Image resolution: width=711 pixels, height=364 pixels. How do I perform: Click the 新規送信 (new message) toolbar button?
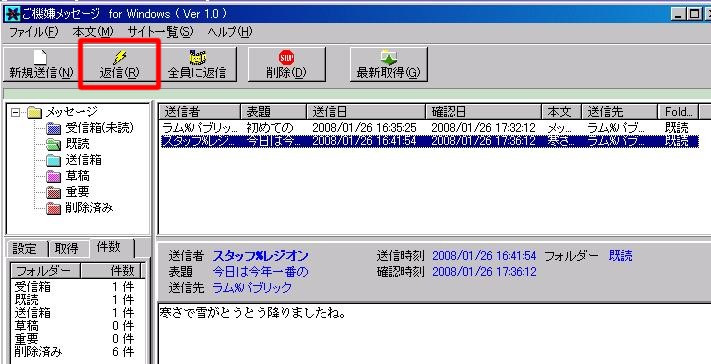click(x=41, y=64)
